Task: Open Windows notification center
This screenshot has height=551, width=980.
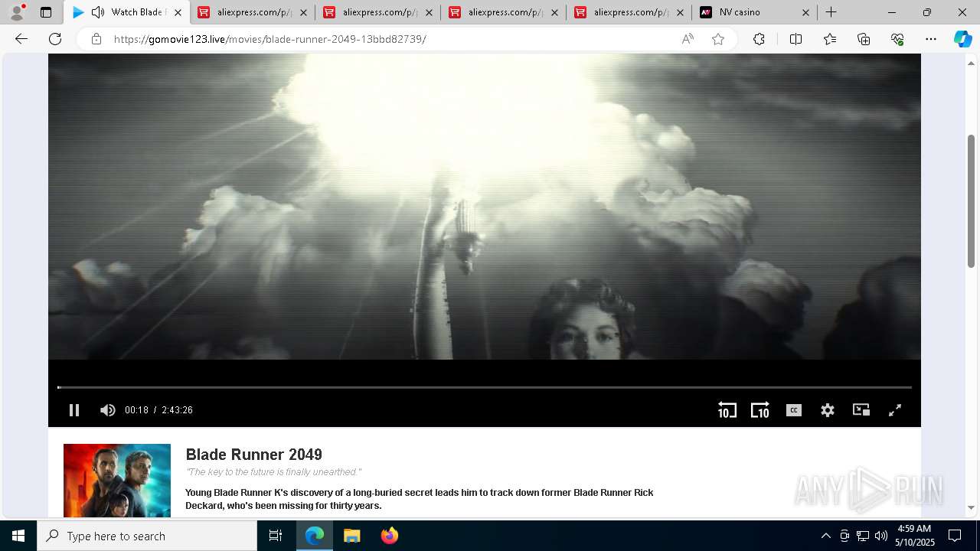Action: 955,536
